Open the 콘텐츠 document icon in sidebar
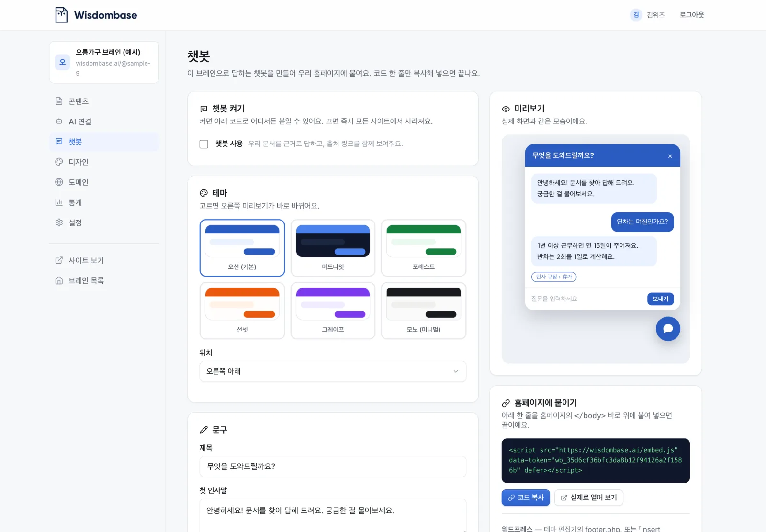Image resolution: width=766 pixels, height=532 pixels. click(59, 101)
